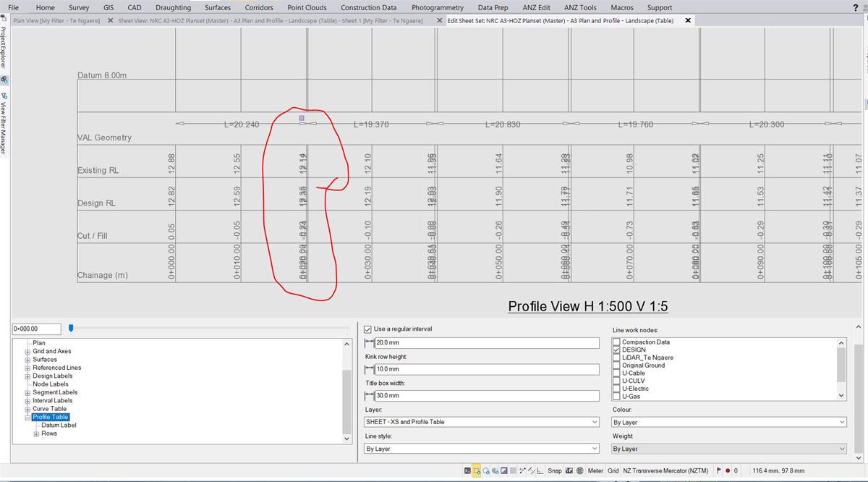Uncheck the DESIGN line work node
Screen dimensions: 868x482
[x=617, y=350]
